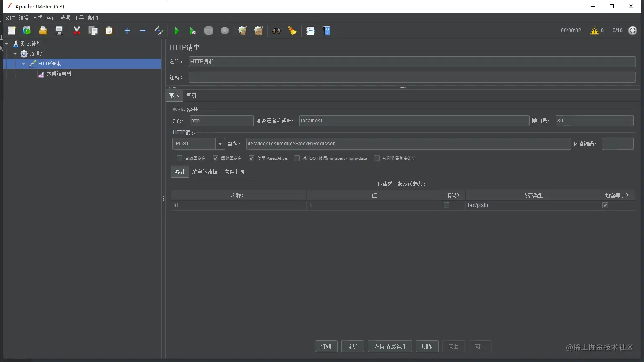This screenshot has height=362, width=644.
Task: Click Start no pauses icon
Action: (x=192, y=31)
